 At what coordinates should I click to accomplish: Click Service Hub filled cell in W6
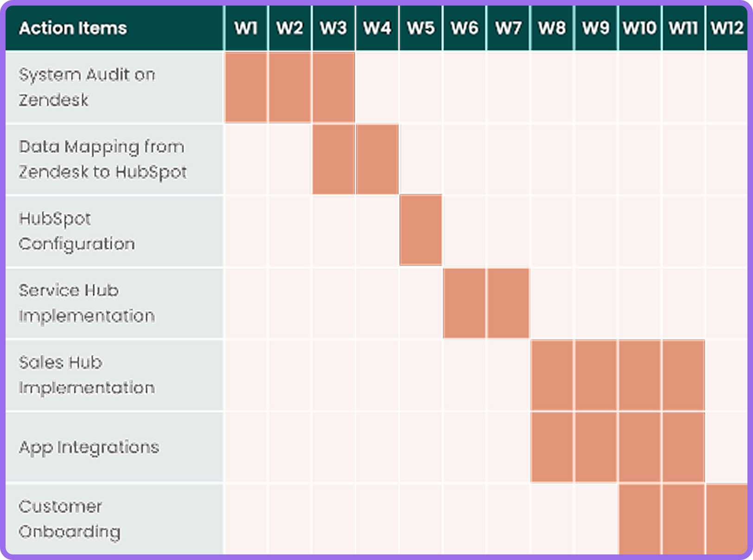click(x=465, y=303)
